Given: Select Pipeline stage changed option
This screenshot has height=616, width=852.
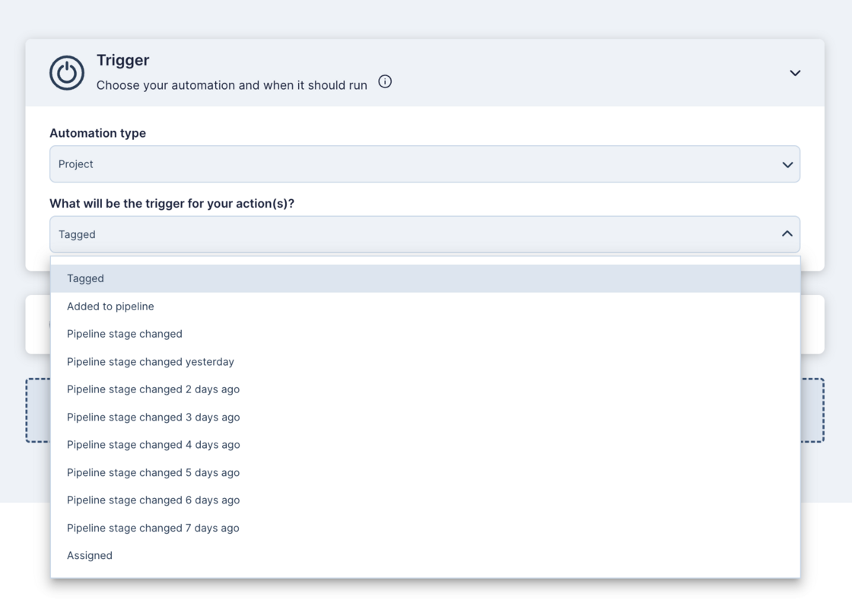Looking at the screenshot, I should pyautogui.click(x=125, y=334).
